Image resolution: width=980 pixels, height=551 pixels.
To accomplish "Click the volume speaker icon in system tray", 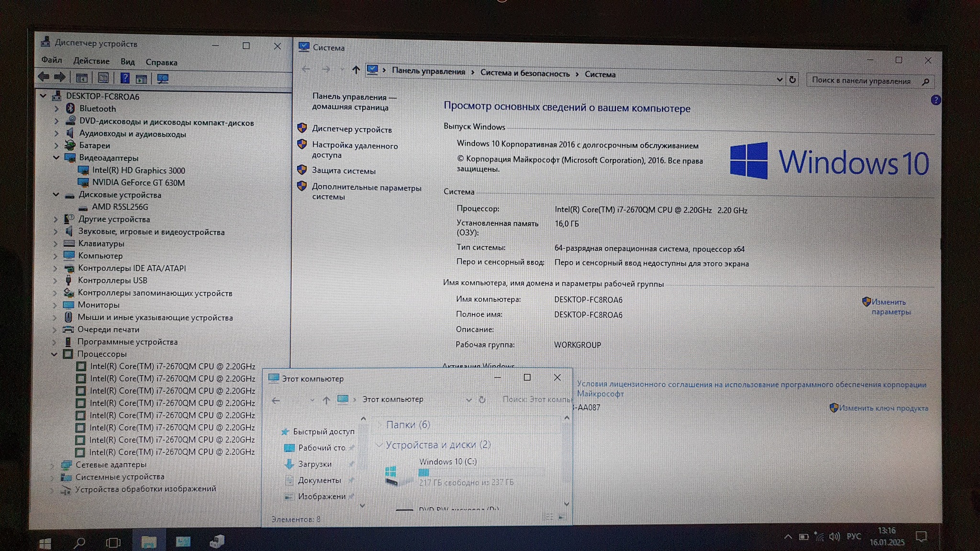I will tap(834, 537).
